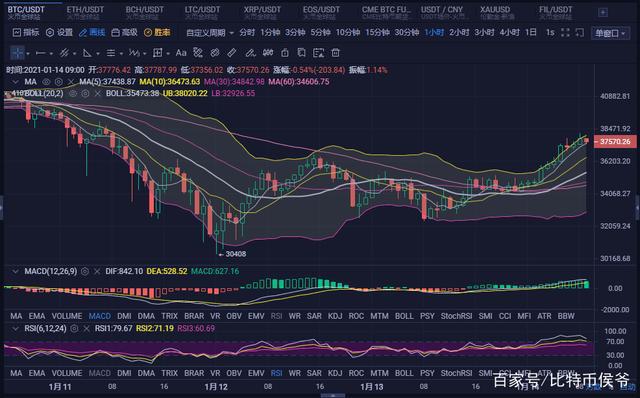Collapse the RSI panel chevron
The height and width of the screenshot is (398, 640).
pyautogui.click(x=15, y=328)
